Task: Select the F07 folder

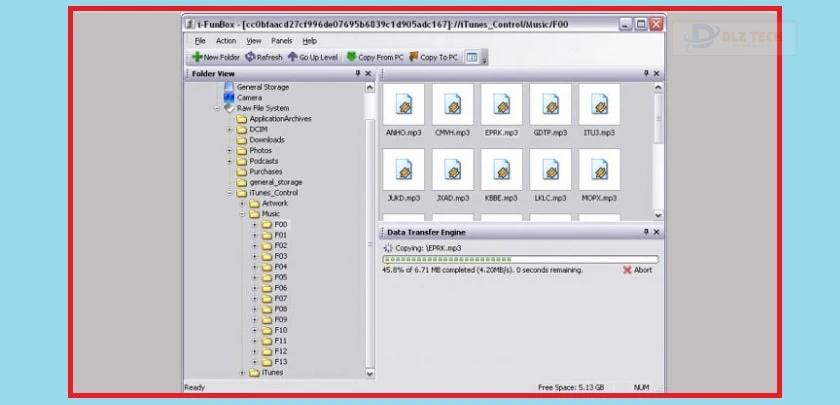Action: pyautogui.click(x=281, y=298)
